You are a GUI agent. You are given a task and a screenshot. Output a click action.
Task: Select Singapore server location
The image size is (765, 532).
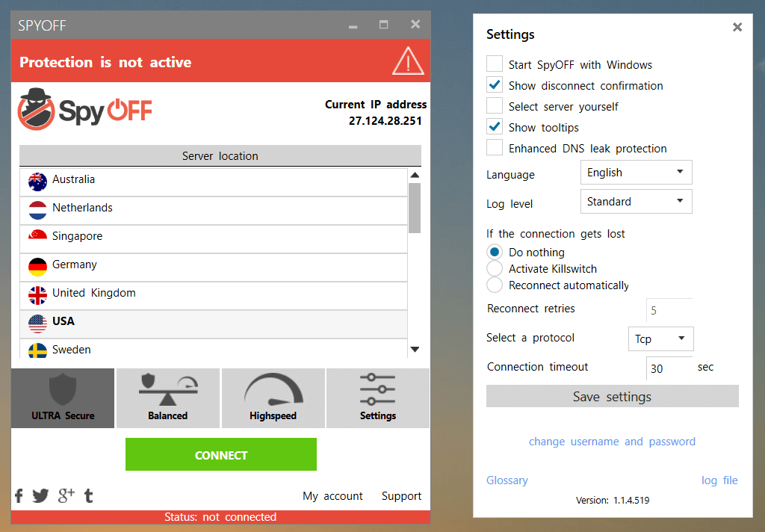tap(214, 239)
